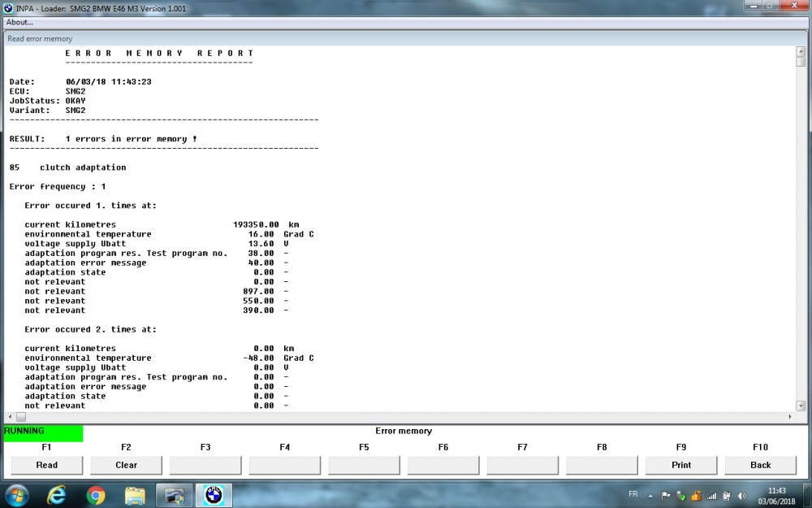This screenshot has height=508, width=812.
Task: Click the F1 Read button
Action: (x=46, y=465)
